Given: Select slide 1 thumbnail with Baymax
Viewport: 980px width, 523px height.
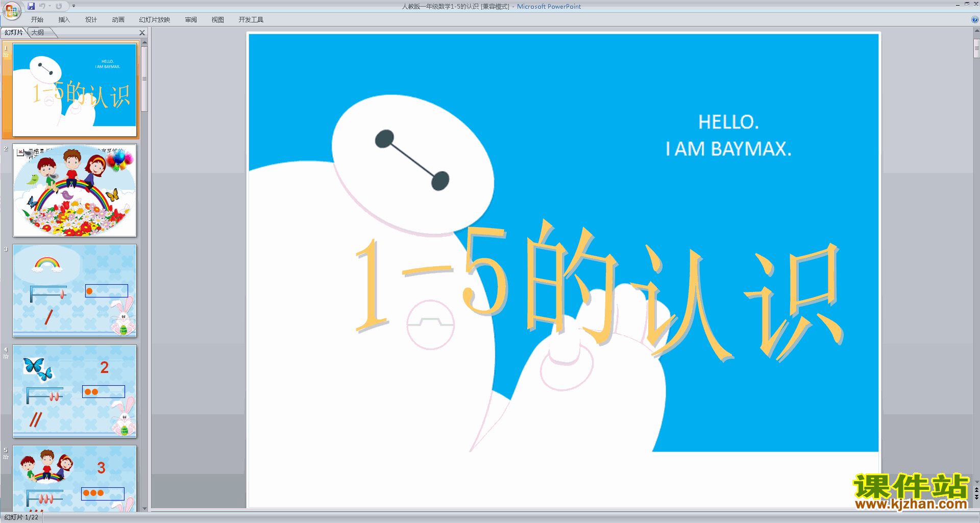Looking at the screenshot, I should (x=75, y=90).
